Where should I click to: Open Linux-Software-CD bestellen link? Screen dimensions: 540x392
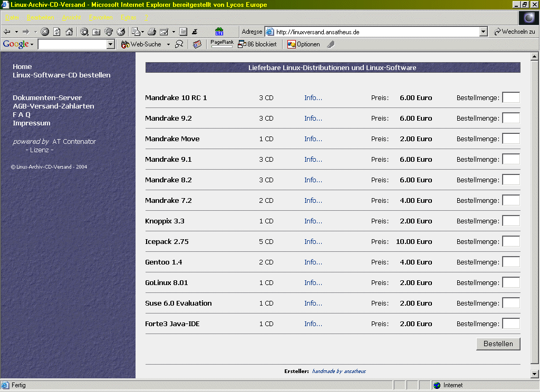[62, 75]
